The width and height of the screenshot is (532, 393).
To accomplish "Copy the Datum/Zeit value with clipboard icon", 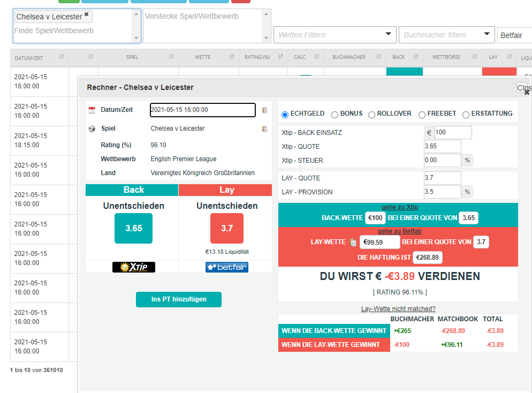I will [264, 110].
